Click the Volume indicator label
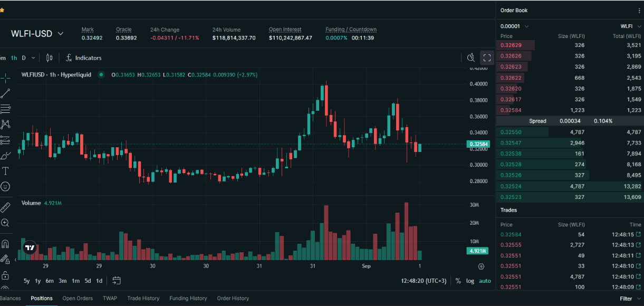 [x=31, y=203]
